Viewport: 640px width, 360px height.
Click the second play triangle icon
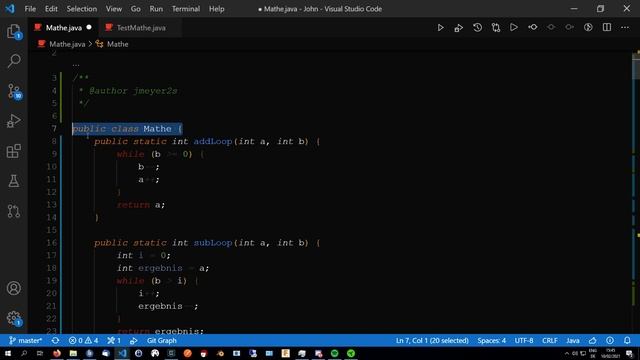click(x=514, y=27)
